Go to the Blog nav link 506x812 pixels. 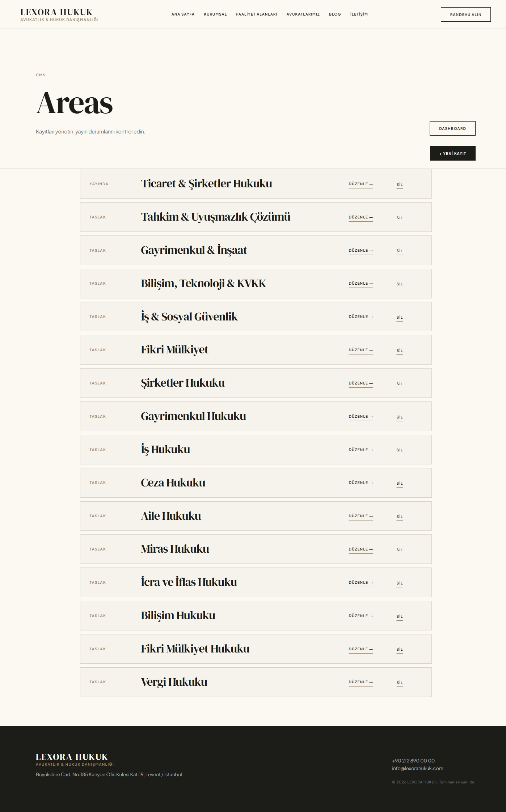335,14
